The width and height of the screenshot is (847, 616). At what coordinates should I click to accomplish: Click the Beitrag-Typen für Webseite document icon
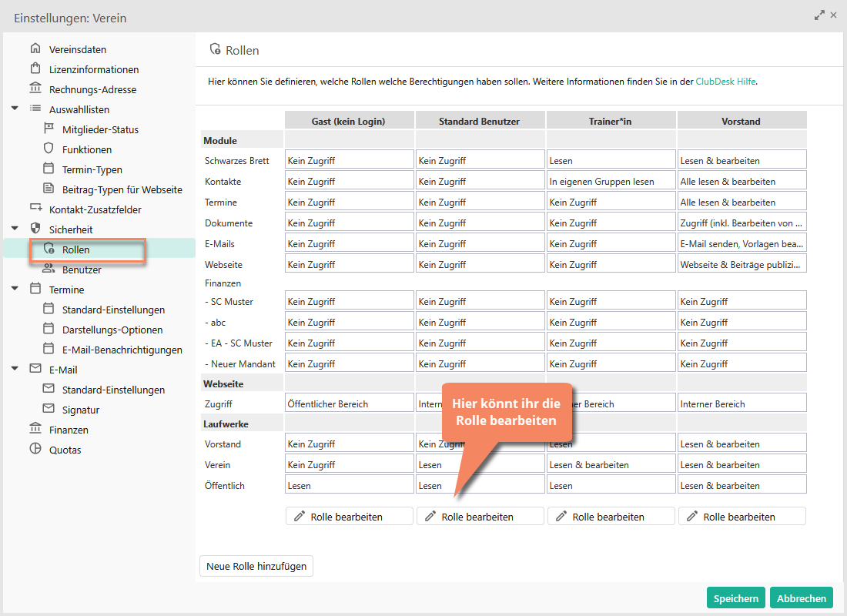49,189
